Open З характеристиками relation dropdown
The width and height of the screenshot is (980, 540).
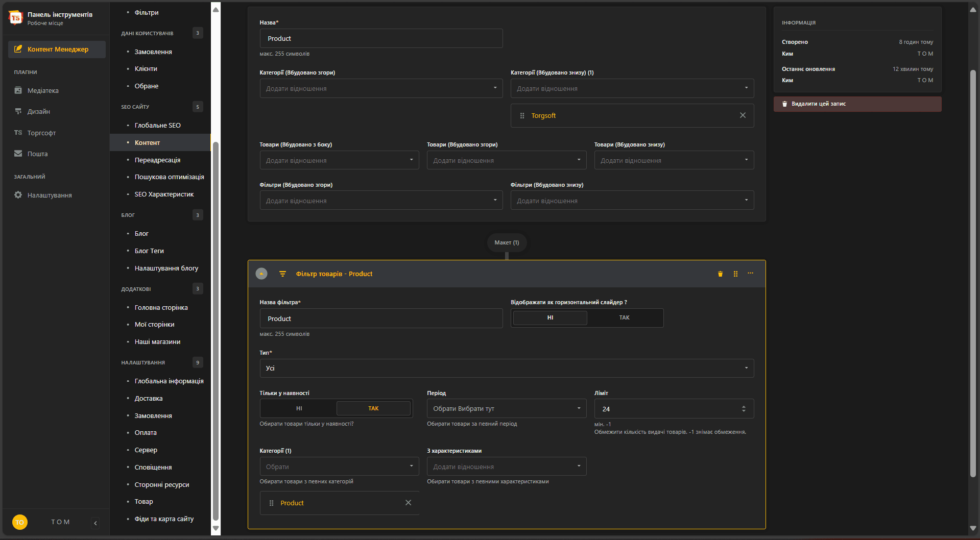(x=507, y=467)
